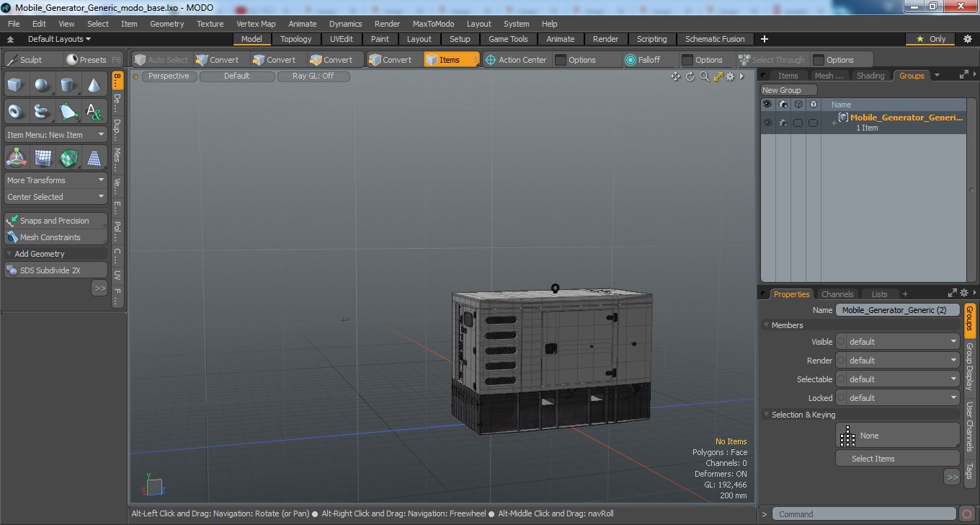Click the viewport pan arrows icon
Screen dimensions: 980x525
tap(675, 76)
